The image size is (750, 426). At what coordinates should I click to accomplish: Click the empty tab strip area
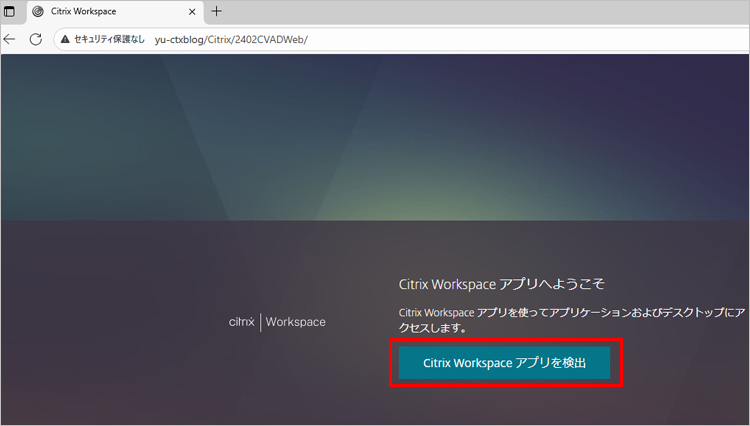click(480, 12)
